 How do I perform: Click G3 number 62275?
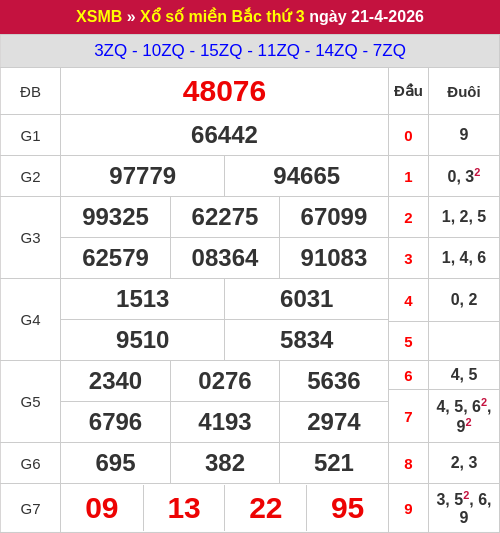(x=225, y=217)
